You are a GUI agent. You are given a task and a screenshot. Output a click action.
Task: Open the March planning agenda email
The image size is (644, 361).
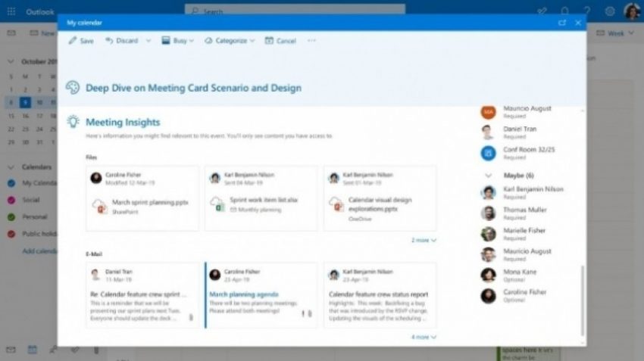[244, 294]
